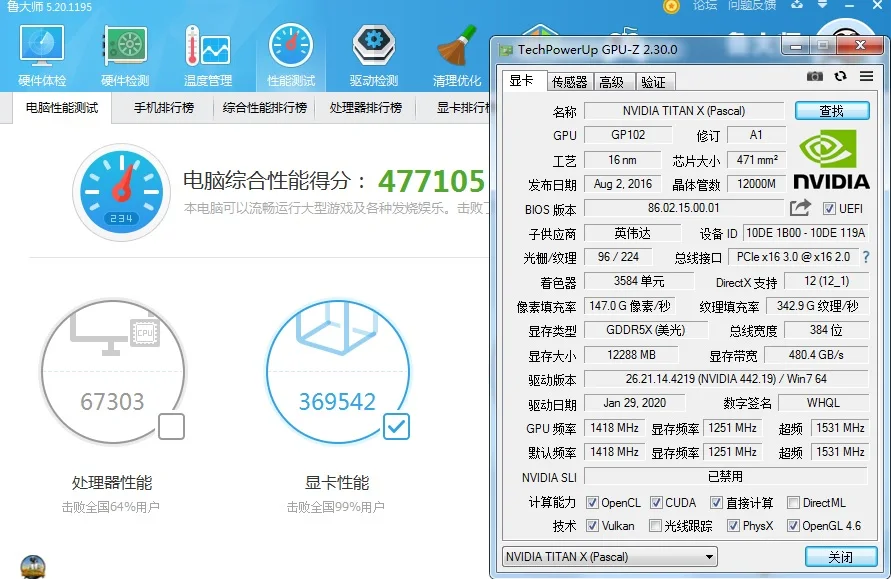This screenshot has width=891, height=579.
Task: Click speedometer gauge score icon
Action: (121, 192)
